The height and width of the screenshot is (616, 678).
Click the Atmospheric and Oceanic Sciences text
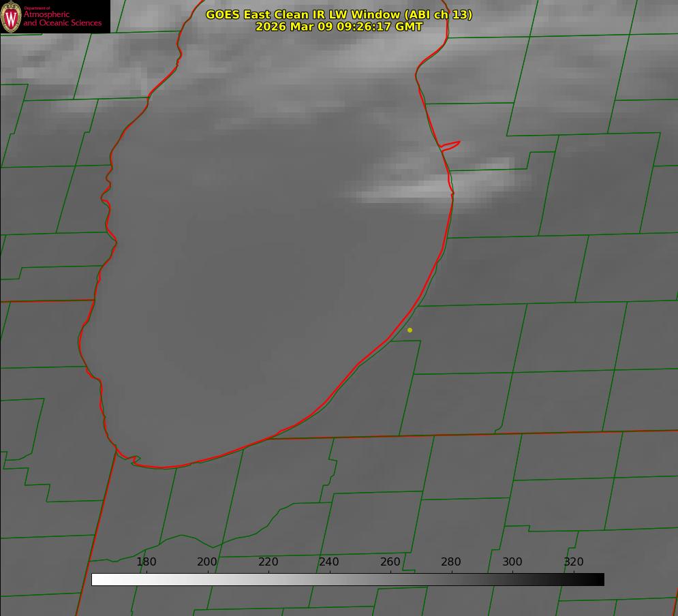pos(62,18)
